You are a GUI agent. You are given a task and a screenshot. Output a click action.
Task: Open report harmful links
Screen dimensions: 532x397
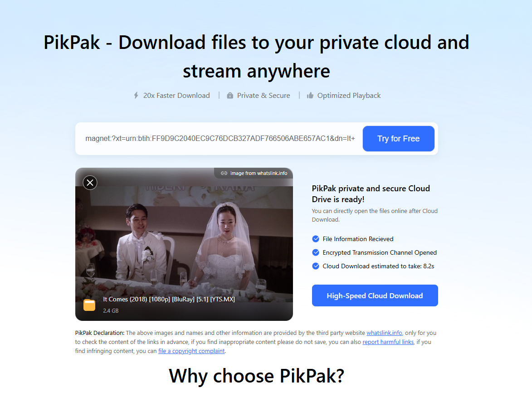388,342
